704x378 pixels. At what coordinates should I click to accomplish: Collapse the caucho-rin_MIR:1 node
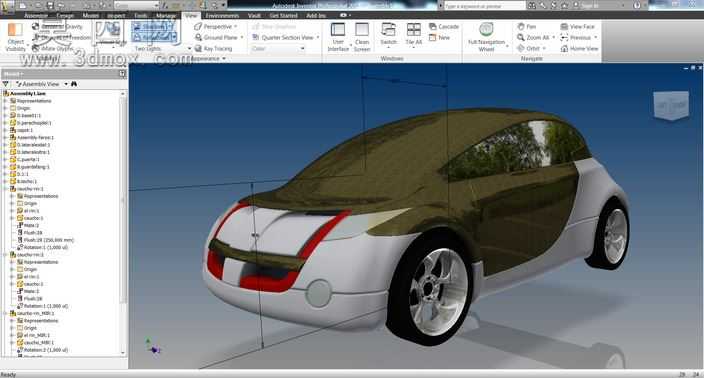[x=5, y=313]
